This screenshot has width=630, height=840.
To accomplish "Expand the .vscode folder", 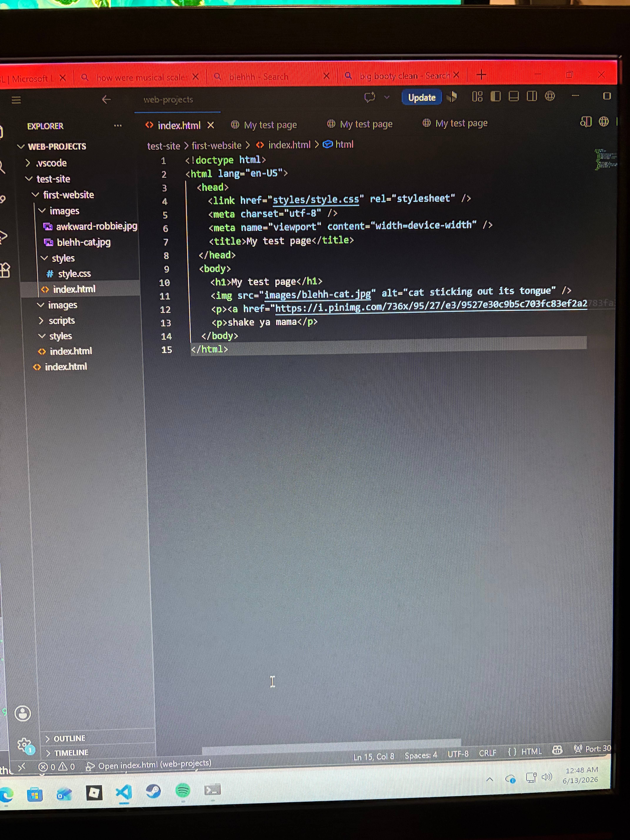I will (x=46, y=163).
